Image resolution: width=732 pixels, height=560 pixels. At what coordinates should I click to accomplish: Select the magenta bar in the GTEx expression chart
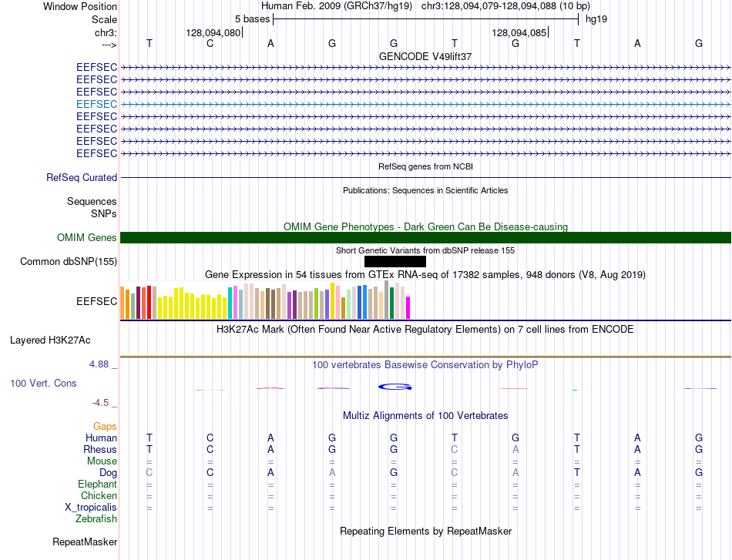(x=408, y=307)
